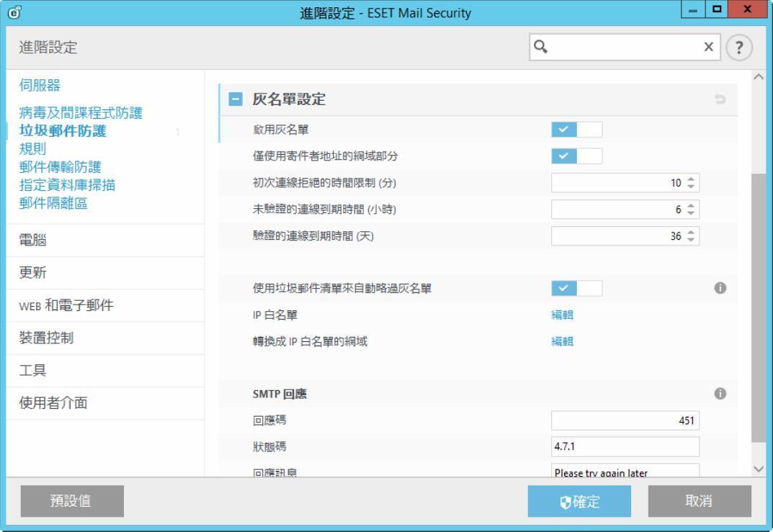Increase 驗證的連線到期時間 (天) value

tap(691, 233)
